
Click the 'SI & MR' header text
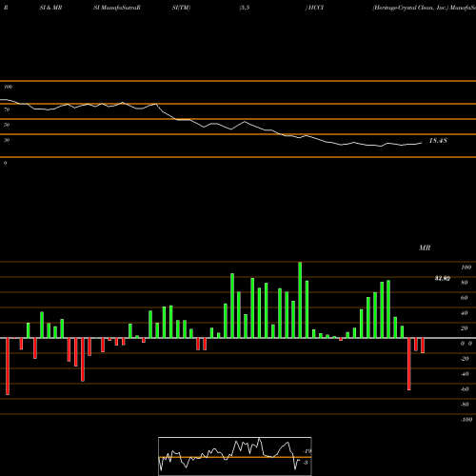tap(50, 8)
